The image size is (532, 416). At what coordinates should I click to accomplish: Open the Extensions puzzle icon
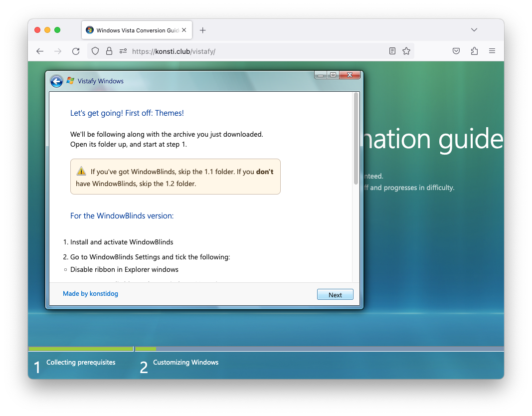coord(474,51)
